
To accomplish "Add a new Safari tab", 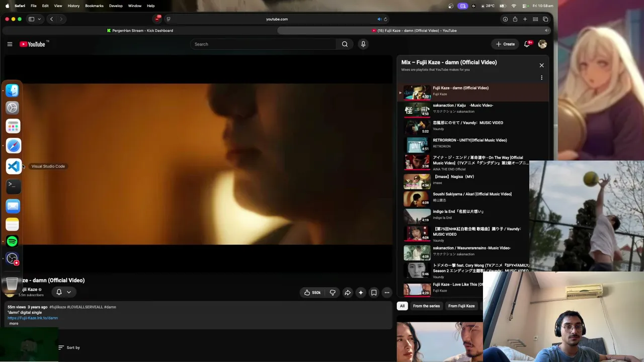I will tap(525, 19).
